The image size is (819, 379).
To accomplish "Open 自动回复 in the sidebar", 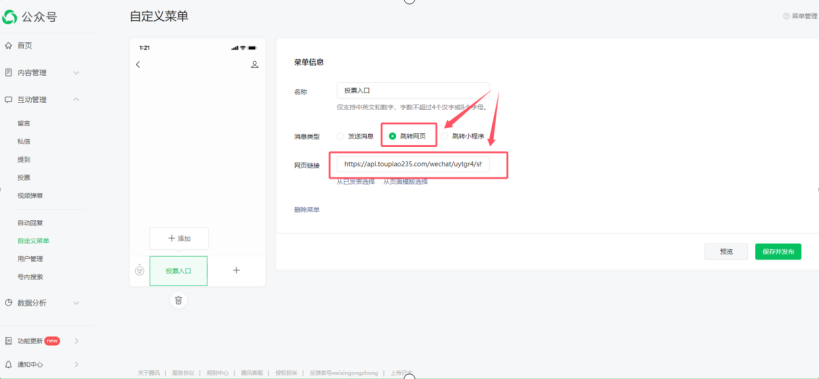I will tap(30, 223).
